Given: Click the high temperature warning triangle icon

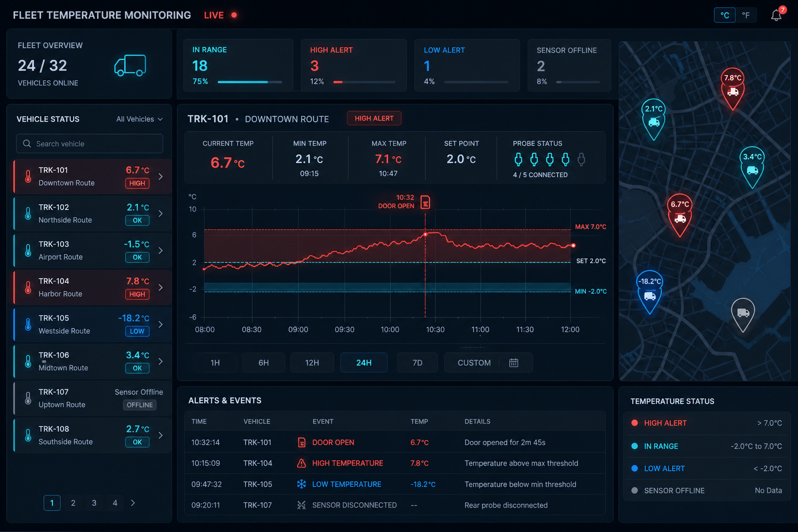Looking at the screenshot, I should 301,463.
